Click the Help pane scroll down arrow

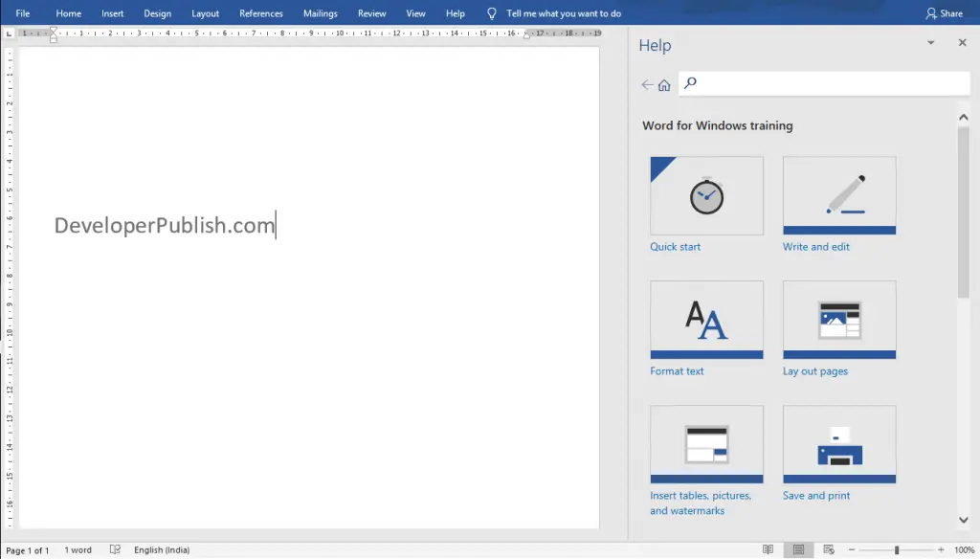pyautogui.click(x=963, y=520)
